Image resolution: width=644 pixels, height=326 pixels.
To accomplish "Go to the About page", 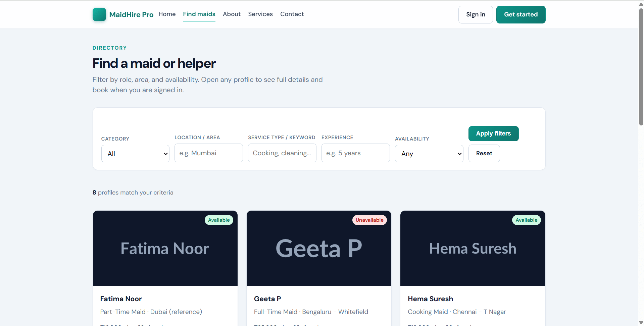I will pos(232,14).
